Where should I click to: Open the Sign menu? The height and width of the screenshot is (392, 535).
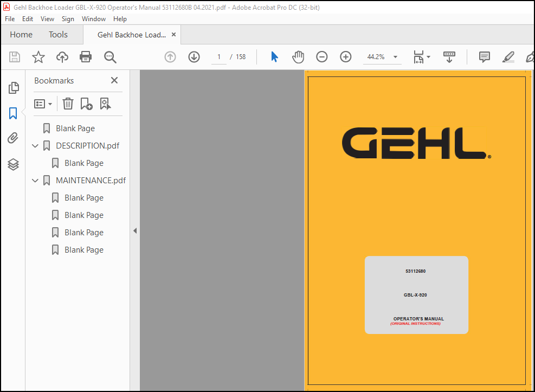point(68,19)
